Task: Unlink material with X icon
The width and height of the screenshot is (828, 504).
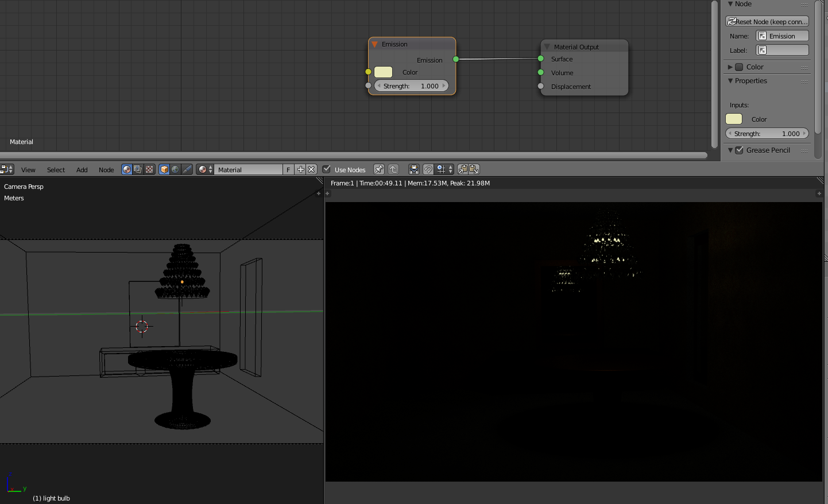Action: 311,169
